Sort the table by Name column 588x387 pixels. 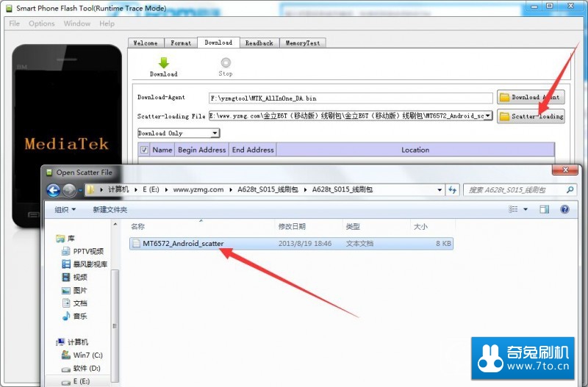coord(162,150)
